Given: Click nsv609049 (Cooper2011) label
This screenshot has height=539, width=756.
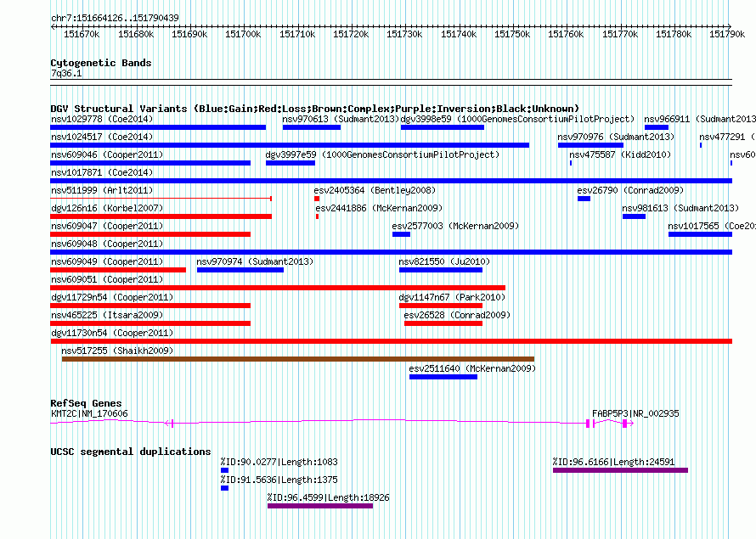Looking at the screenshot, I should click(x=107, y=261).
